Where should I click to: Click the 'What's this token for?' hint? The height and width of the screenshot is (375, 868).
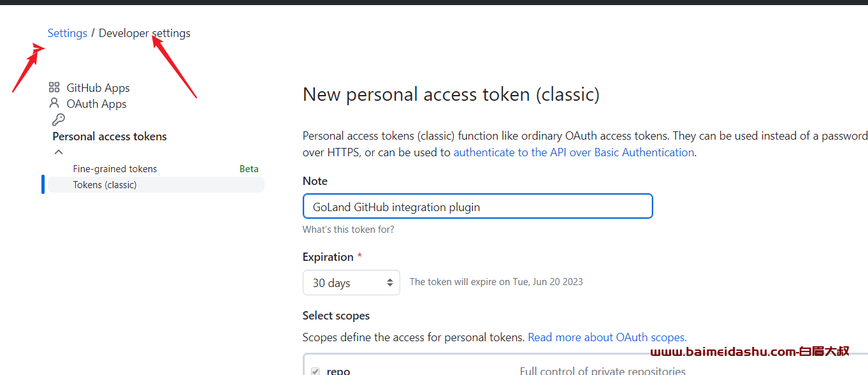(x=349, y=230)
